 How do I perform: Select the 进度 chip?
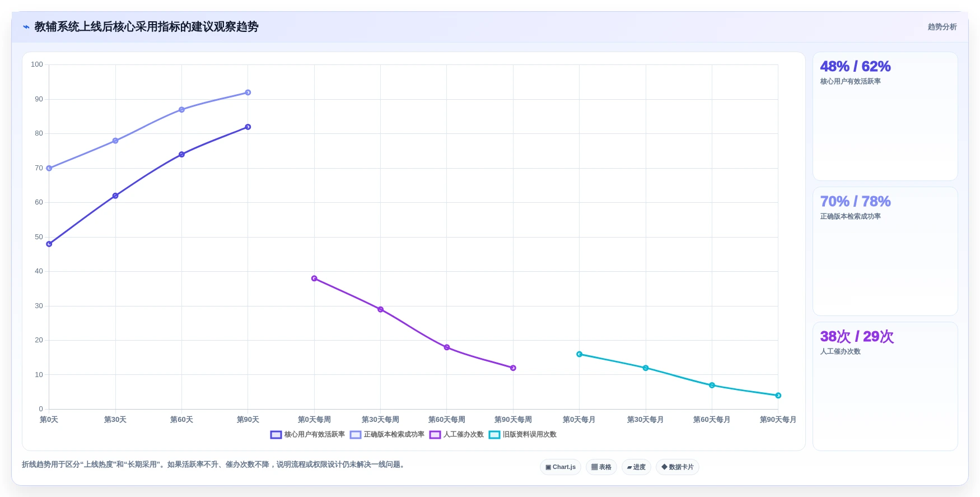click(x=636, y=467)
